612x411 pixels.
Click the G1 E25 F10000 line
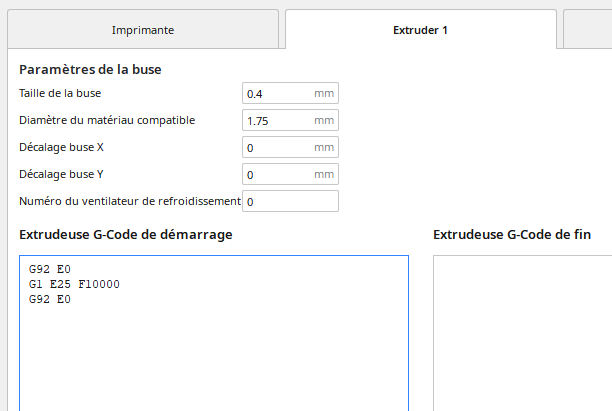pyautogui.click(x=74, y=284)
